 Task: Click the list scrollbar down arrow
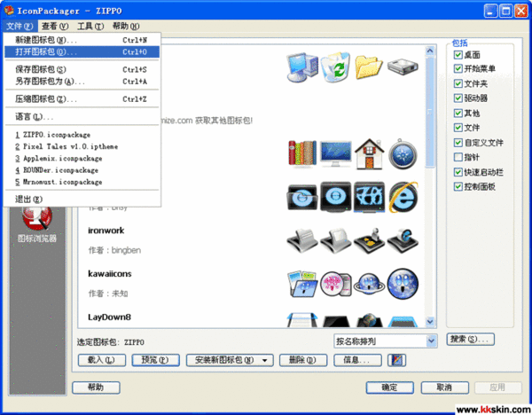[x=430, y=321]
